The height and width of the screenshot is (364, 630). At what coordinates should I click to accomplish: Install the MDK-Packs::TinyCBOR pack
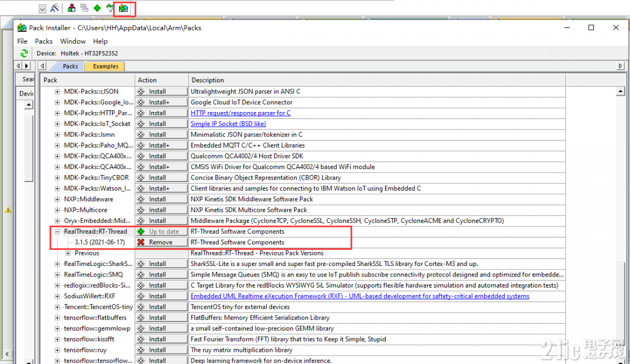[x=162, y=177]
